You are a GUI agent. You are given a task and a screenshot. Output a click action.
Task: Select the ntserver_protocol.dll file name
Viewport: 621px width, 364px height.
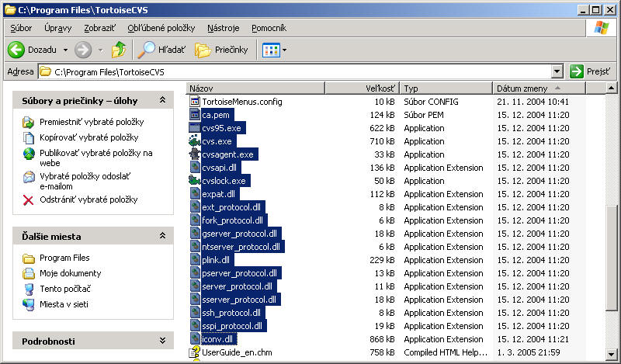point(241,247)
